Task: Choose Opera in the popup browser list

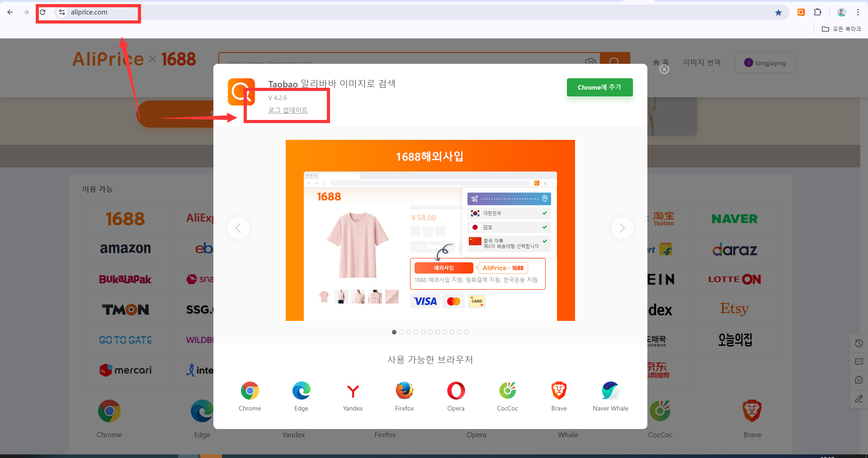Action: click(x=456, y=396)
